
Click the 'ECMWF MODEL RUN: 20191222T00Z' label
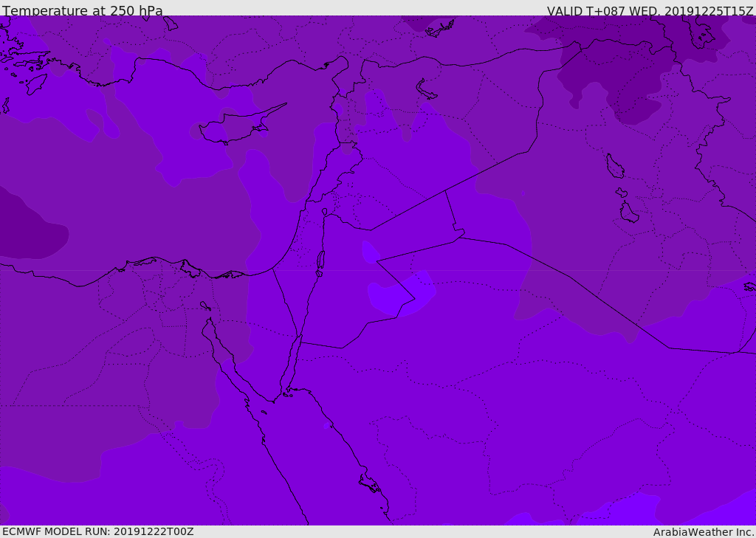click(98, 532)
